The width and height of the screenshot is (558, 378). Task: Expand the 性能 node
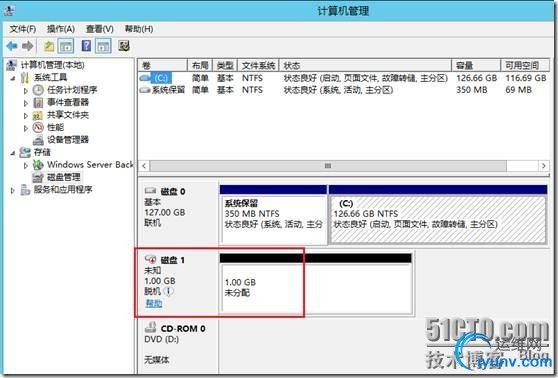(26, 128)
